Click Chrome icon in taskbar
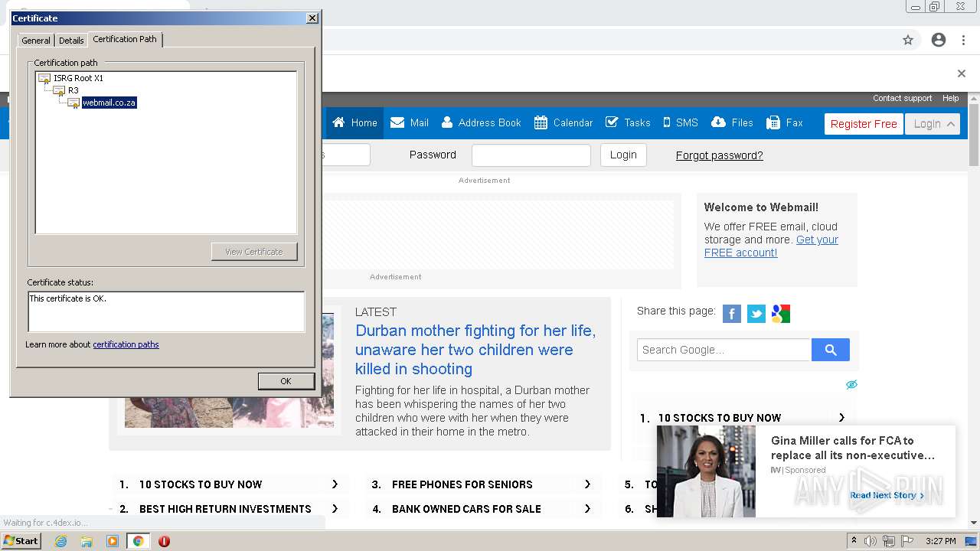980x551 pixels. (x=138, y=541)
